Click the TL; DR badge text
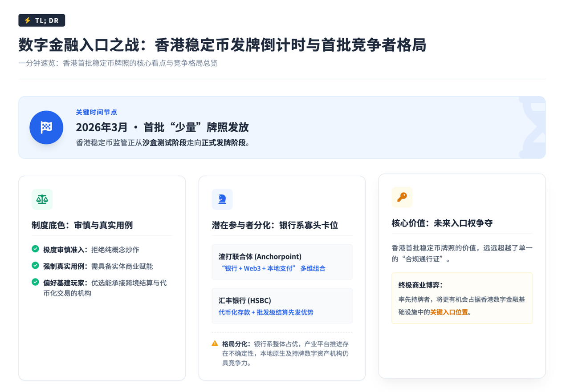The height and width of the screenshot is (392, 570). pyautogui.click(x=47, y=20)
